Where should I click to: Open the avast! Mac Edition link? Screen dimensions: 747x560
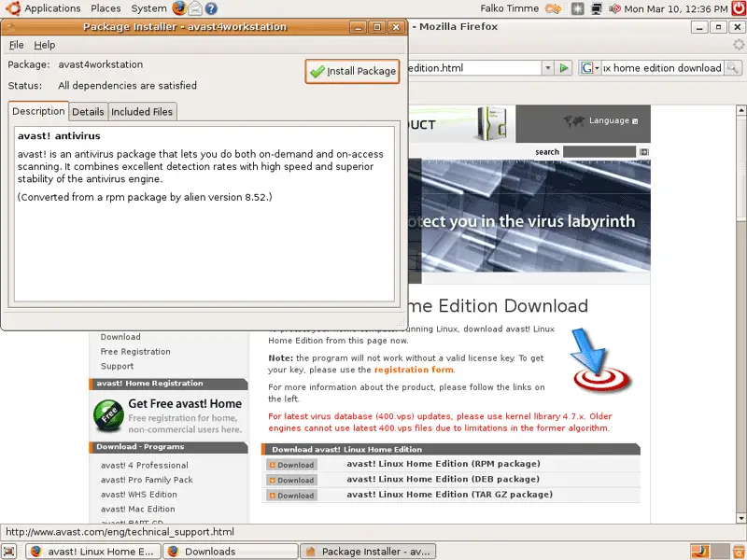point(137,509)
